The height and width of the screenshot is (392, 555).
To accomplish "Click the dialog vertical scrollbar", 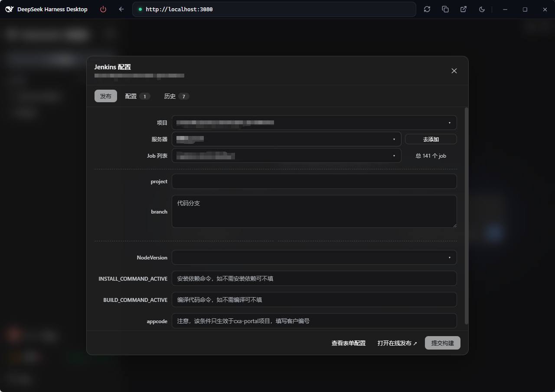I will pos(467,216).
